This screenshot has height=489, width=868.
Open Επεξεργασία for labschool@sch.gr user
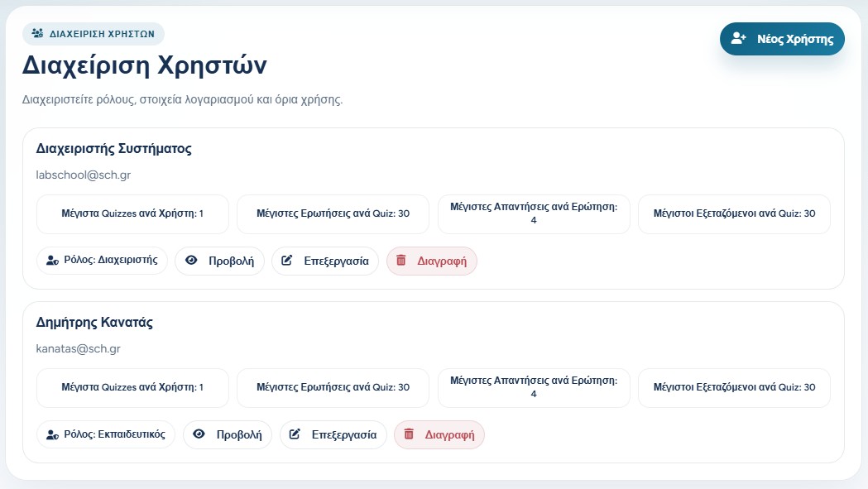[325, 261]
